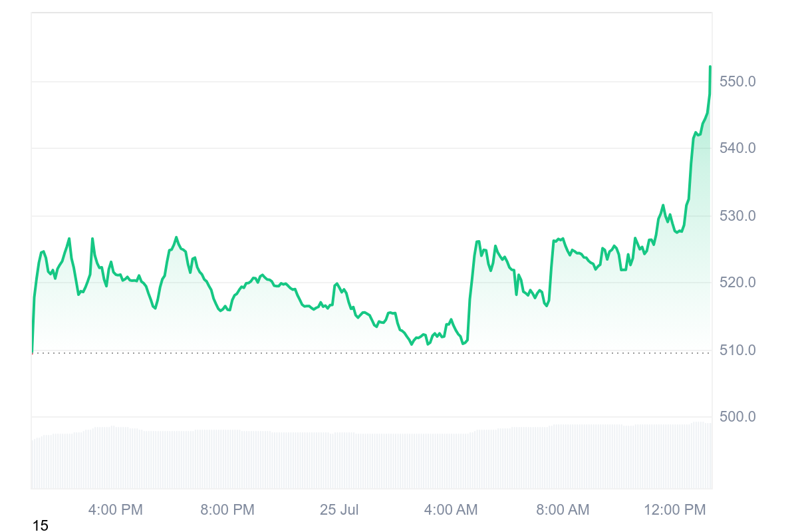Click the 500.0 price axis label

737,417
